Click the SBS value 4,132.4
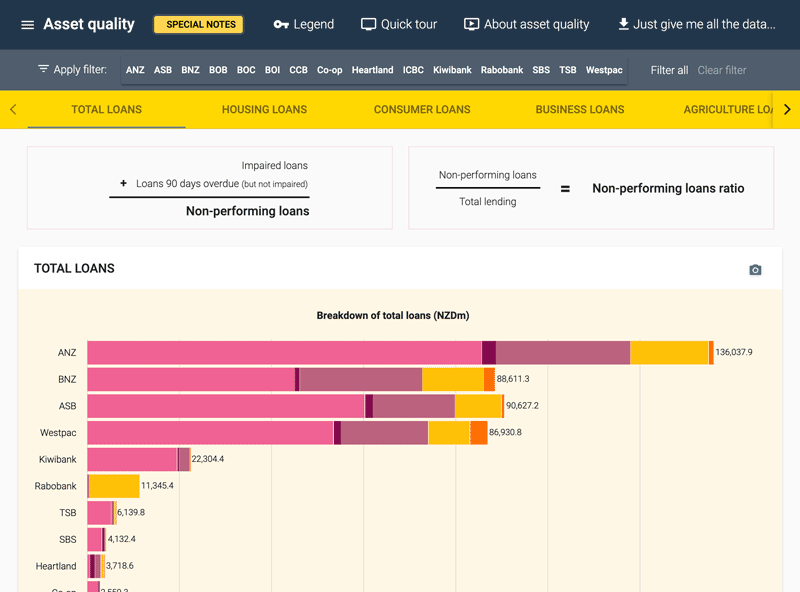The height and width of the screenshot is (592, 800). tap(121, 539)
